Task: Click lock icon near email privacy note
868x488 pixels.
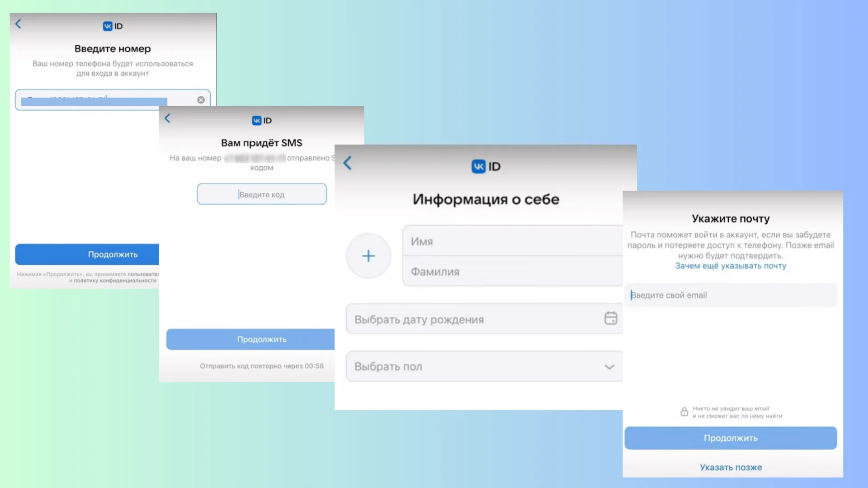Action: pos(684,412)
